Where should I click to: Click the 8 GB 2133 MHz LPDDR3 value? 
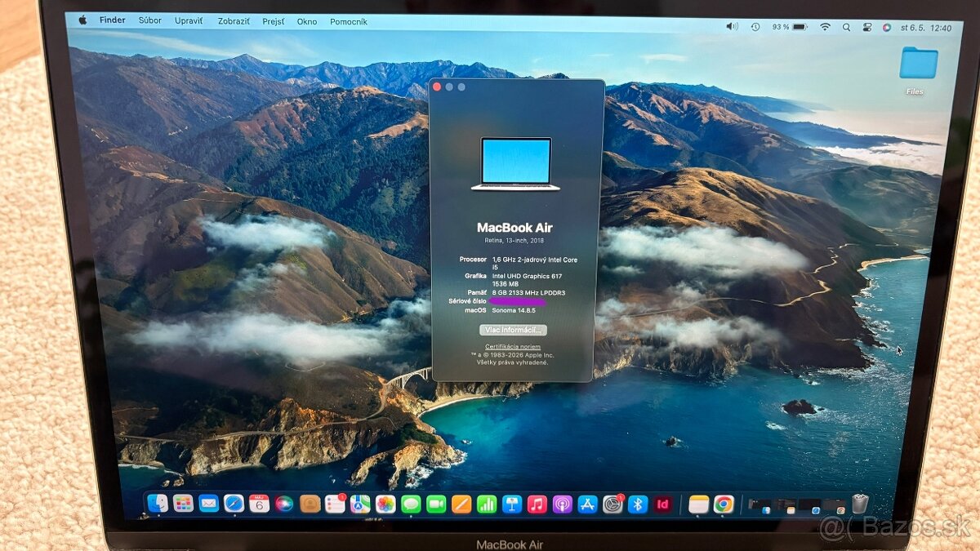pos(528,292)
